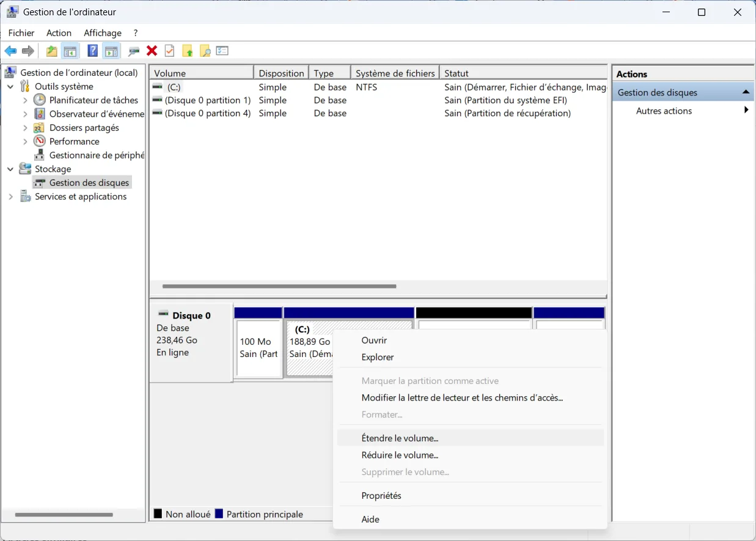Click the checklist view settings toolbar icon

click(x=222, y=51)
